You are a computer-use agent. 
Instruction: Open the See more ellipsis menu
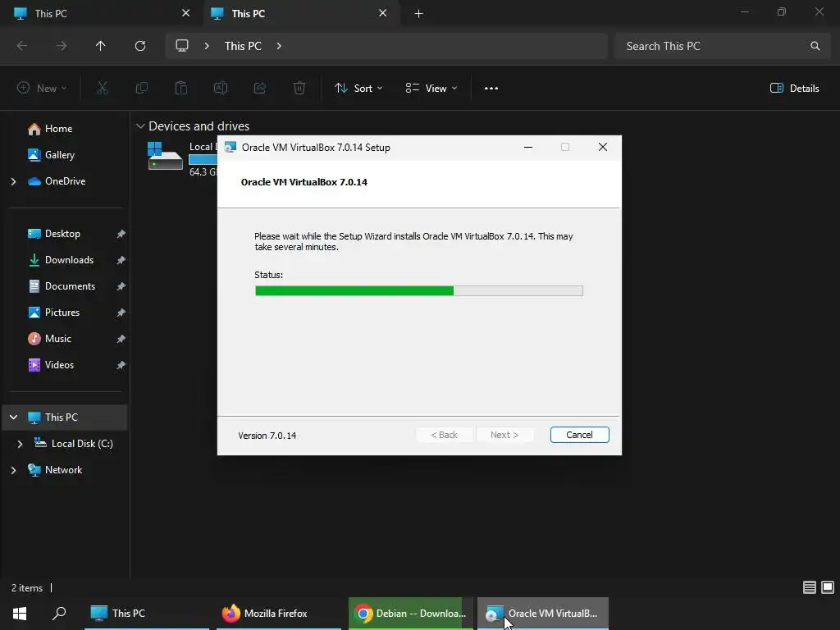491,89
